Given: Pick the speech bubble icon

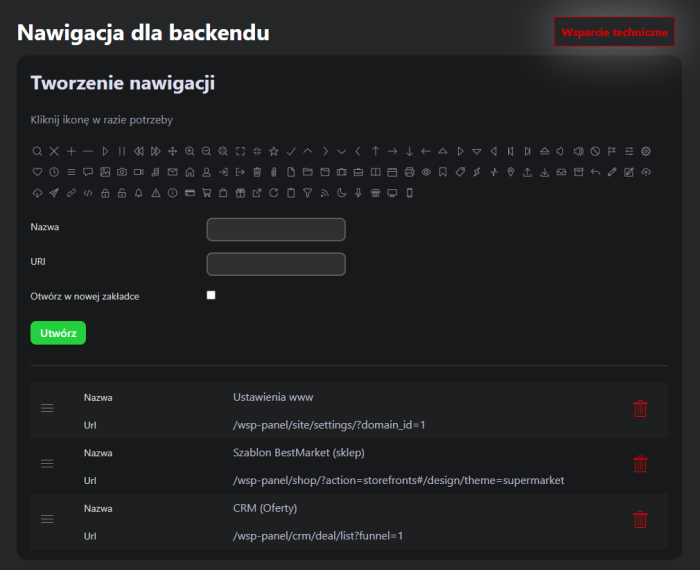Looking at the screenshot, I should (88, 172).
